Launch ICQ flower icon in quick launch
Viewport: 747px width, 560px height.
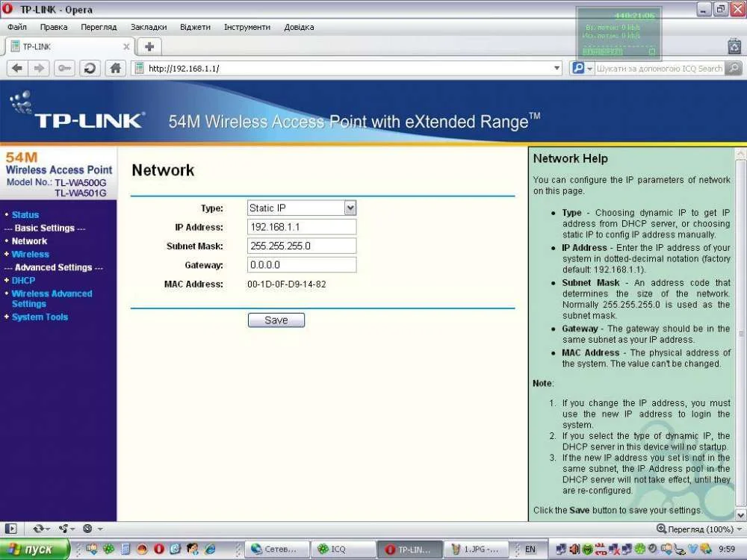click(x=108, y=549)
